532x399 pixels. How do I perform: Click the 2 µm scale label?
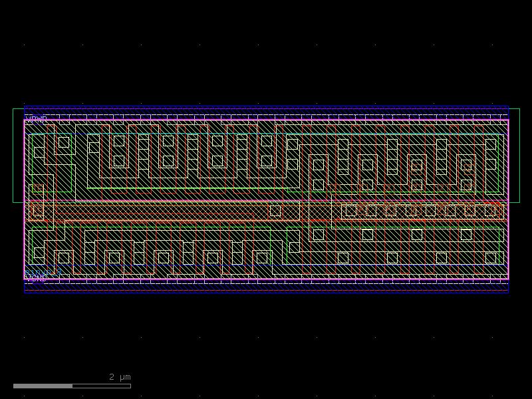pyautogui.click(x=118, y=376)
